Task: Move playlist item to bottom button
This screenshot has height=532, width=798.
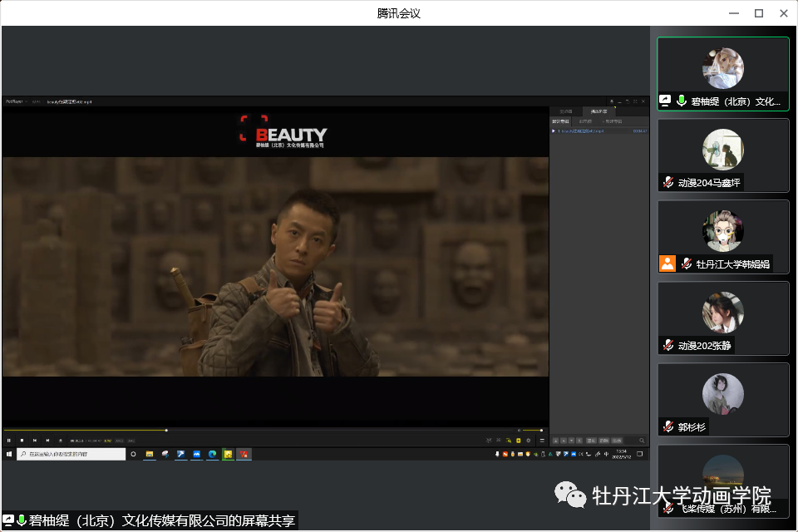Action: point(579,441)
